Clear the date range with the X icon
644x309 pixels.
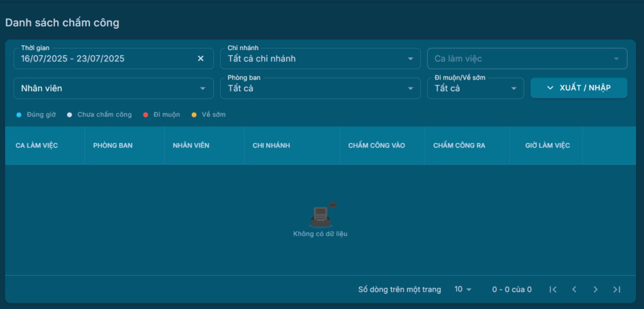point(201,58)
